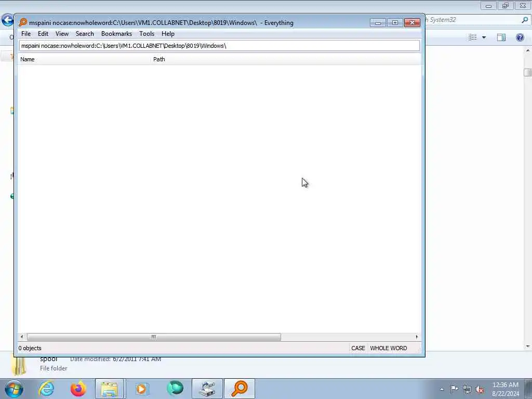This screenshot has width=532, height=399.
Task: Open Explorer help via question mark icon
Action: 520,37
